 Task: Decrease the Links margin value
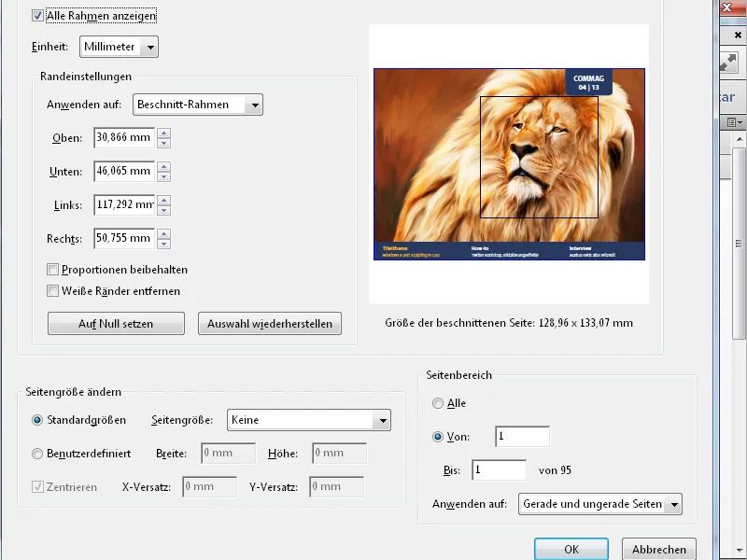(164, 210)
